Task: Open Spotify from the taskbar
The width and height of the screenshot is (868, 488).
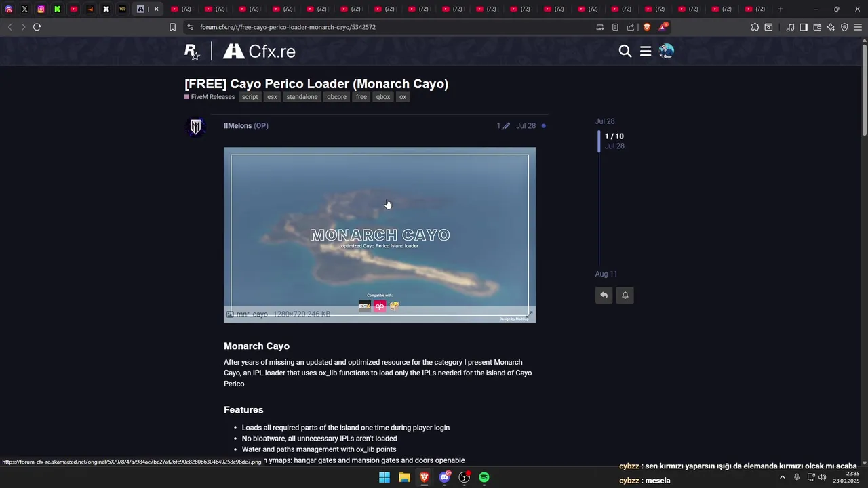Action: (484, 477)
